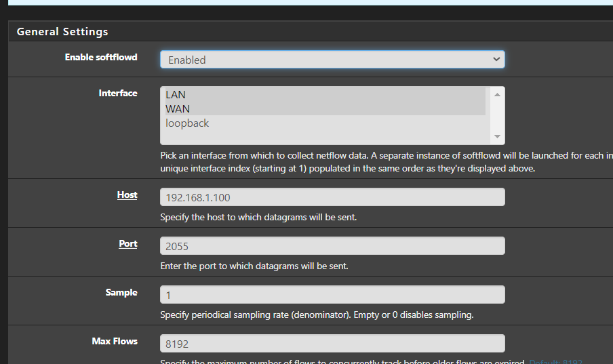Click the port datagrams help text

(x=254, y=266)
